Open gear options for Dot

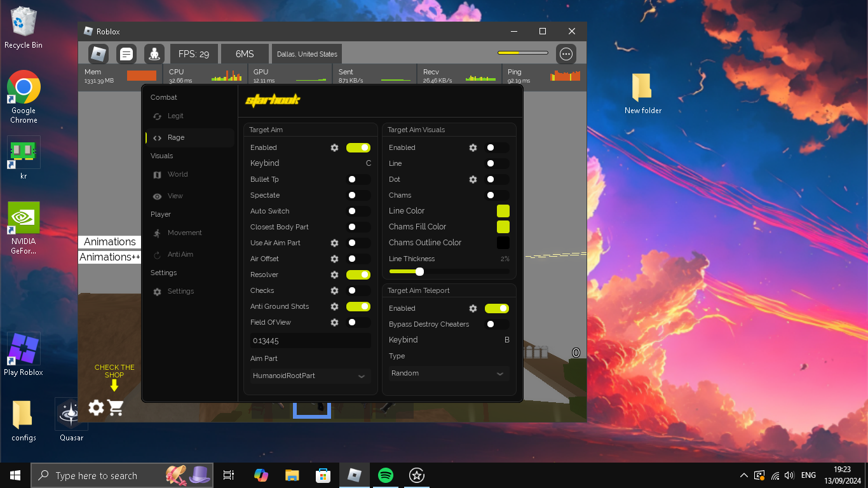click(x=473, y=179)
